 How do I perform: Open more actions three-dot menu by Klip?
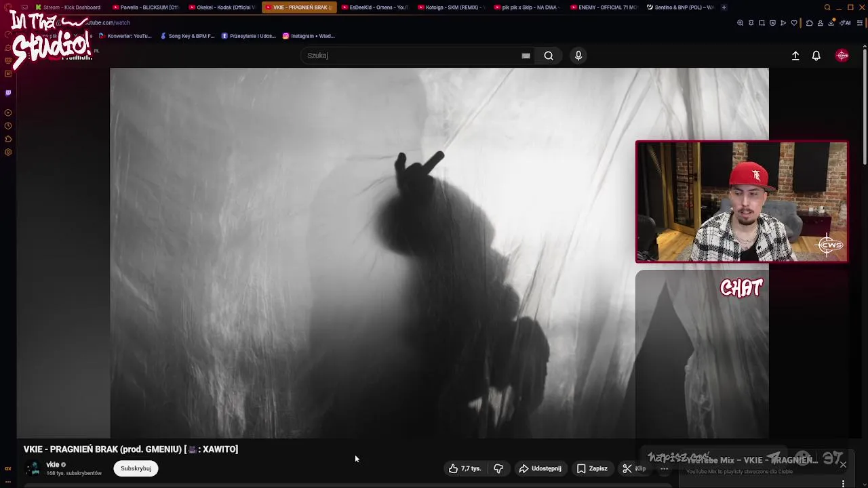click(x=665, y=468)
